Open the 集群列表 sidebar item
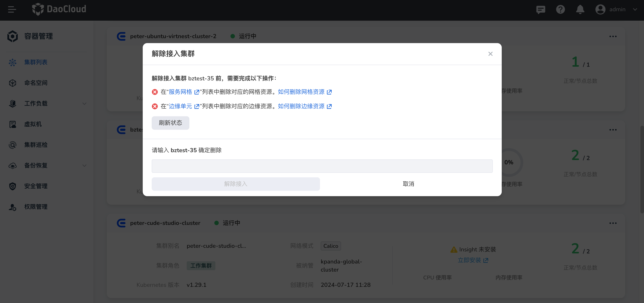This screenshot has width=644, height=303. (x=36, y=62)
